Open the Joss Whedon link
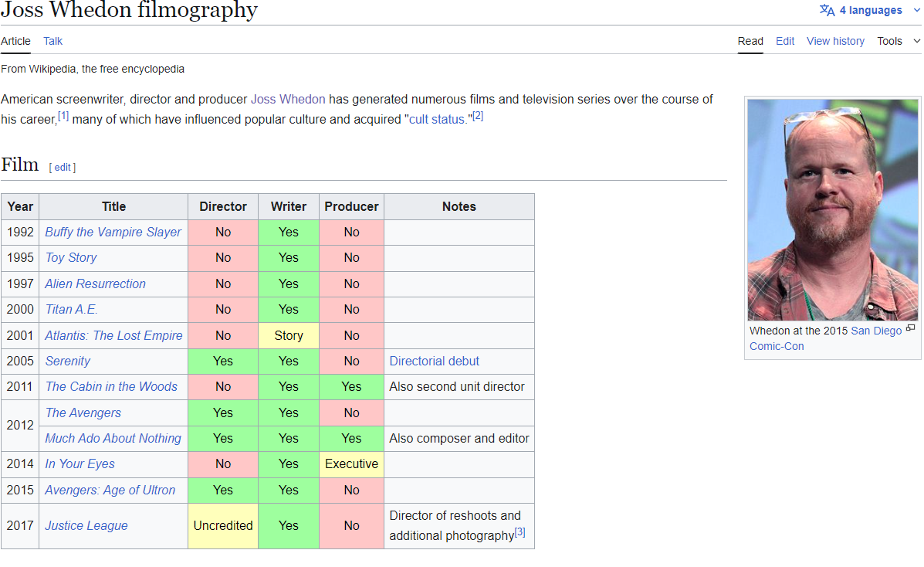Image resolution: width=924 pixels, height=567 pixels. (x=288, y=99)
